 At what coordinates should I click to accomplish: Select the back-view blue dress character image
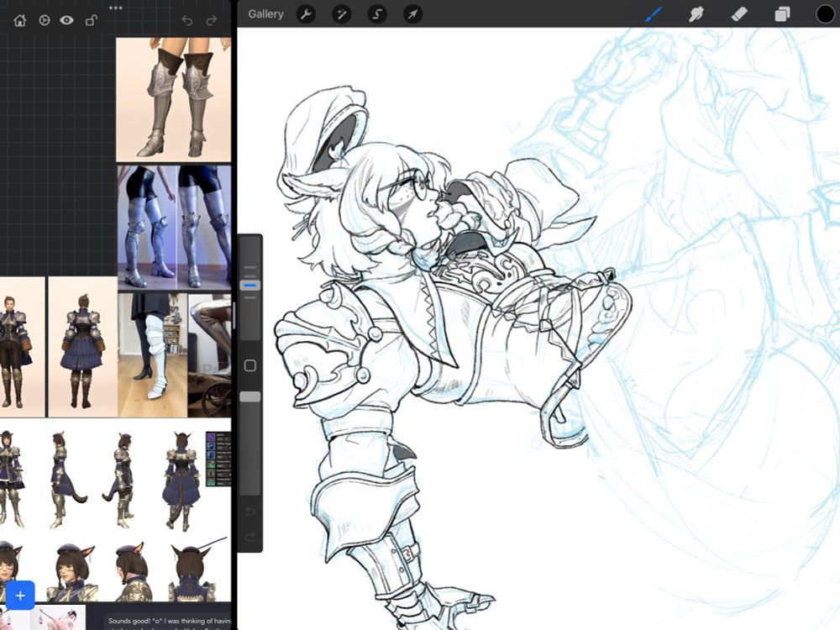83,347
